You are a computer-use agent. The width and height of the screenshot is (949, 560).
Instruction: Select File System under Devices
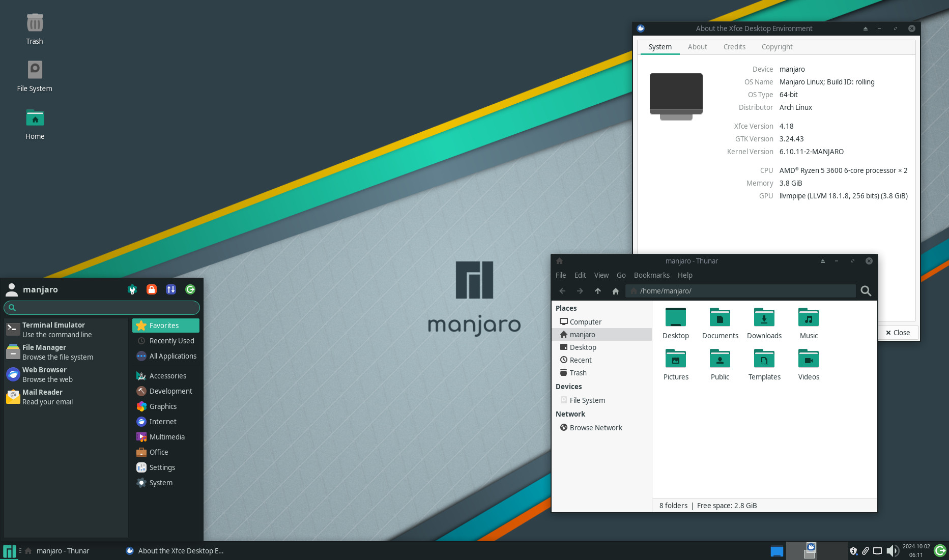coord(601,400)
